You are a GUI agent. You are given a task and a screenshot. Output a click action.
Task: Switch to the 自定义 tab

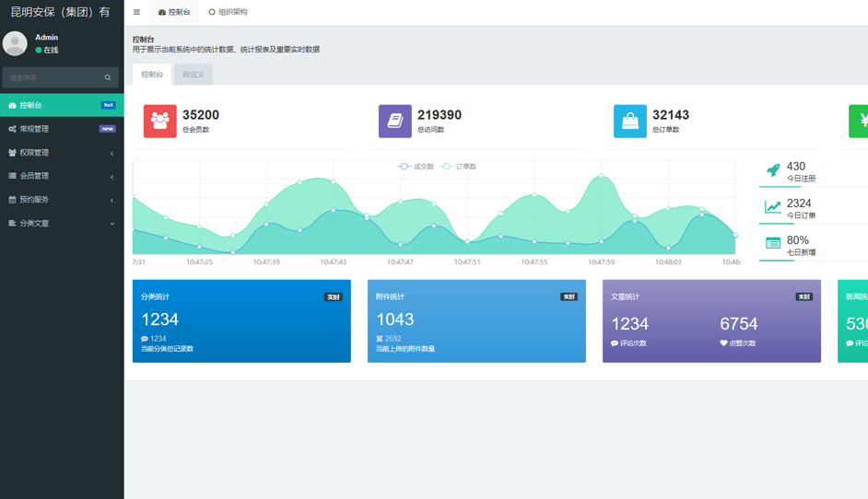(194, 75)
